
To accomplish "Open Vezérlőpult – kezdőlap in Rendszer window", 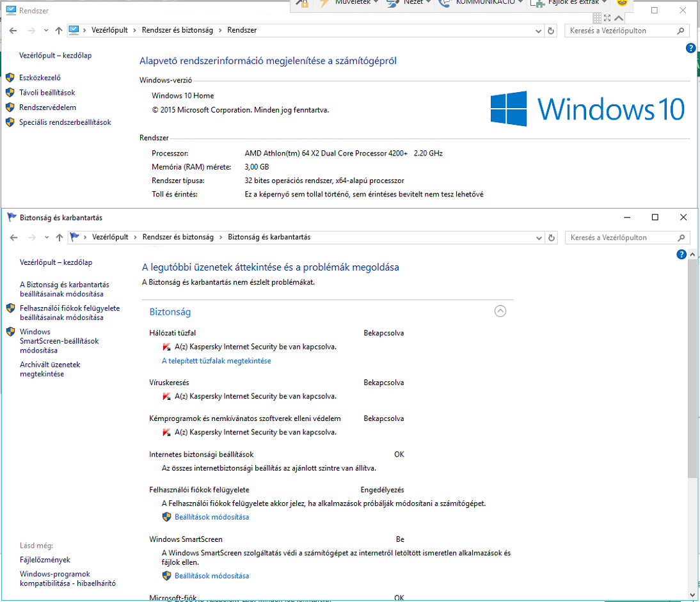I will click(x=56, y=55).
